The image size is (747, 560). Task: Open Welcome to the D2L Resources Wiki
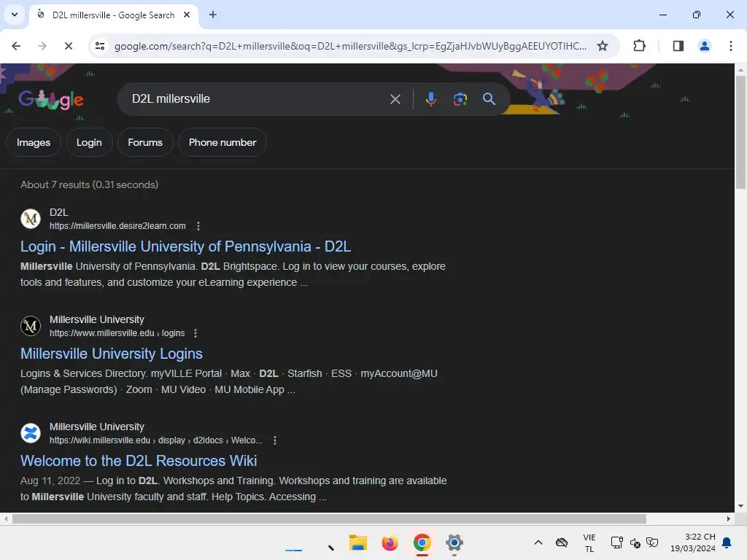tap(139, 461)
